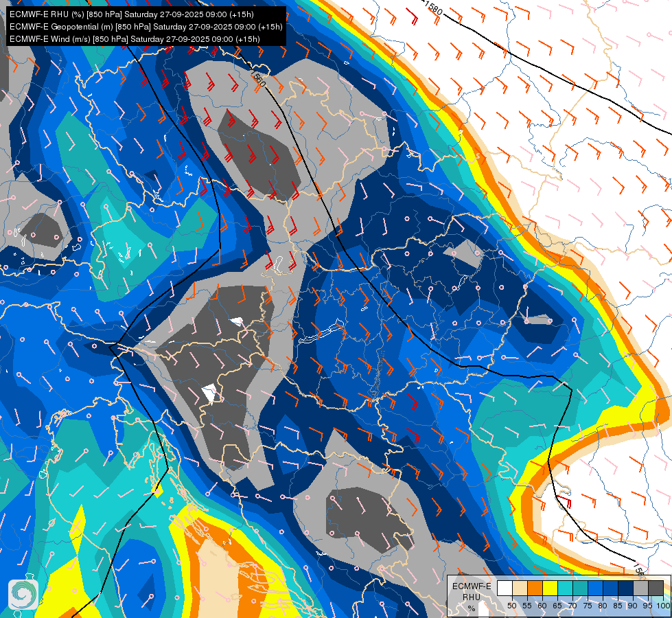Click the 'ECMWF-E RHU (%) [850 hPa]' title line
The width and height of the screenshot is (672, 618).
(x=132, y=14)
